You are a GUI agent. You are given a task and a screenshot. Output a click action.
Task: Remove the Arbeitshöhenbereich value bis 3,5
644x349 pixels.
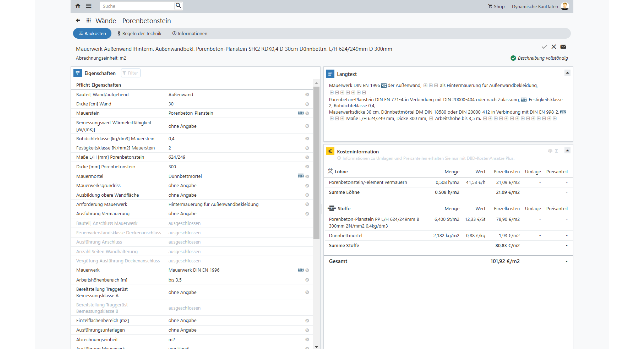[x=307, y=280]
